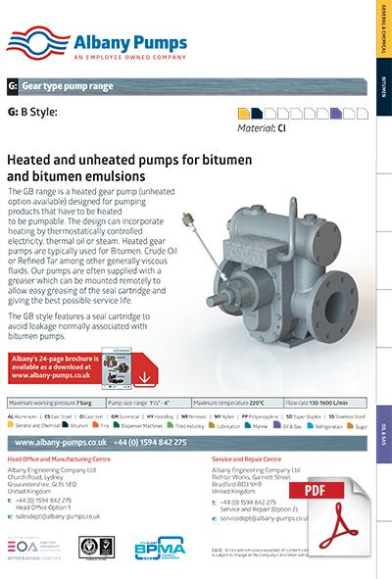Click the 'Material: CI' label
The width and height of the screenshot is (392, 579).
click(262, 128)
